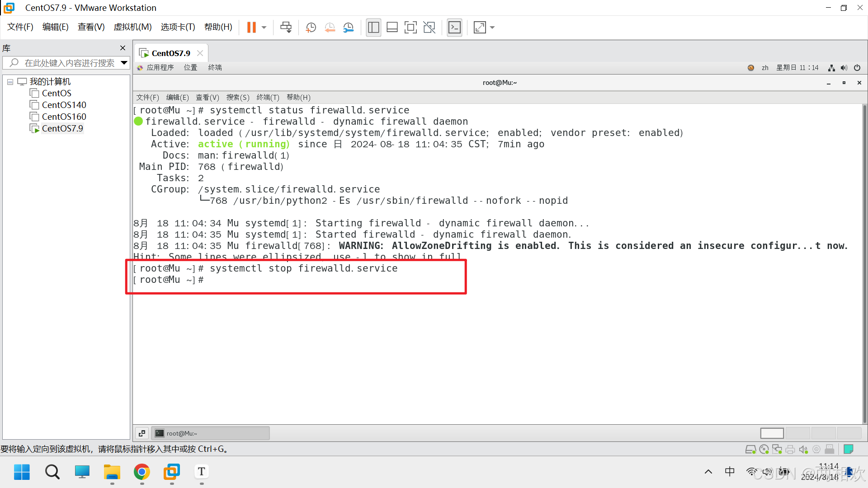868x488 pixels.
Task: Click the root@Mu:~ taskbar window button
Action: [x=210, y=433]
